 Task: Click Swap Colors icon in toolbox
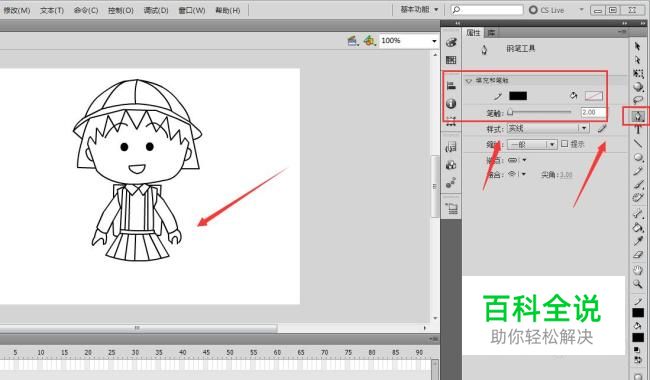click(x=638, y=360)
